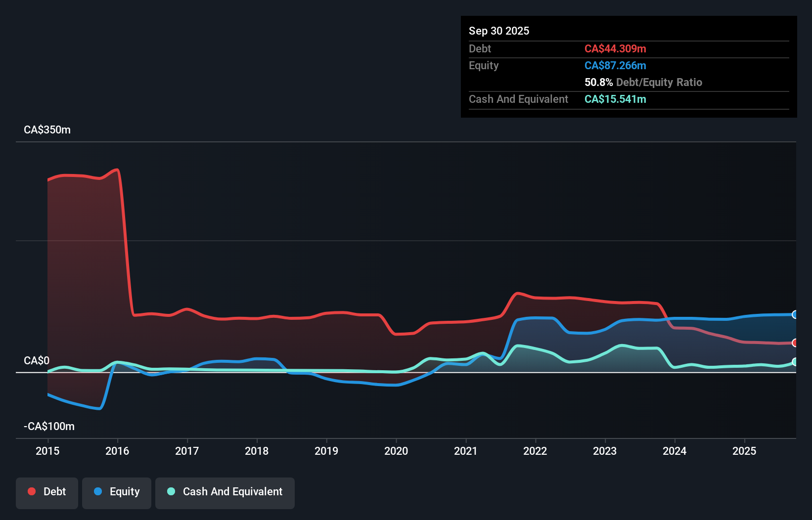Select the blue endpoint marker on the Equity line

coord(795,315)
